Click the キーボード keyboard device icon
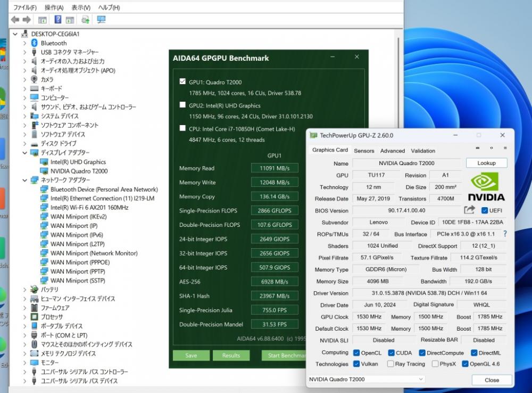The width and height of the screenshot is (532, 393). (x=34, y=88)
